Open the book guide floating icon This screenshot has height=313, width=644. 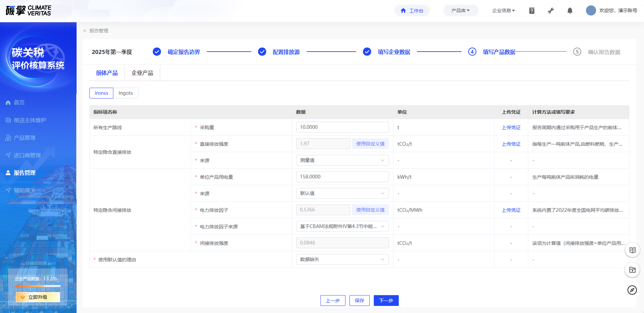point(632,250)
